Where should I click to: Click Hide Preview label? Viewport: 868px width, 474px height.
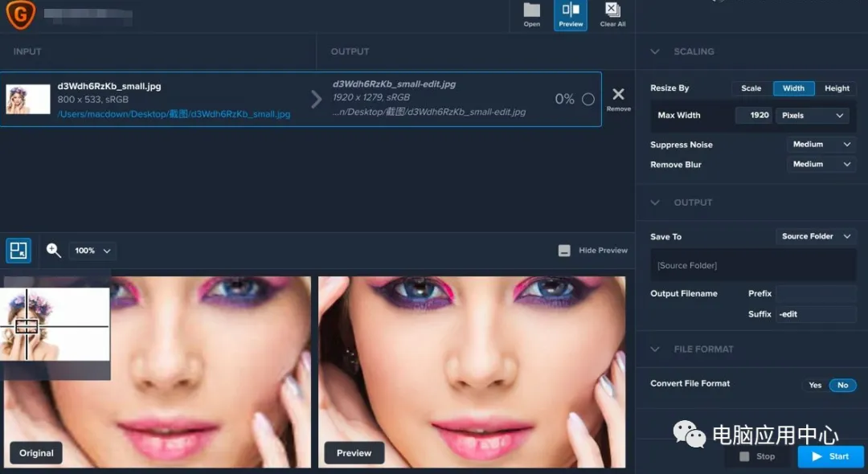coord(603,251)
